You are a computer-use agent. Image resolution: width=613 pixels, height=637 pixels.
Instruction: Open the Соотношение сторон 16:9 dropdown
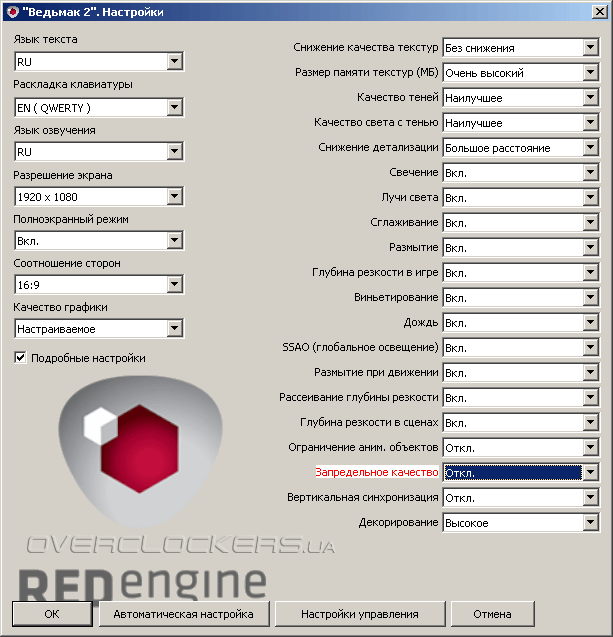(99, 284)
